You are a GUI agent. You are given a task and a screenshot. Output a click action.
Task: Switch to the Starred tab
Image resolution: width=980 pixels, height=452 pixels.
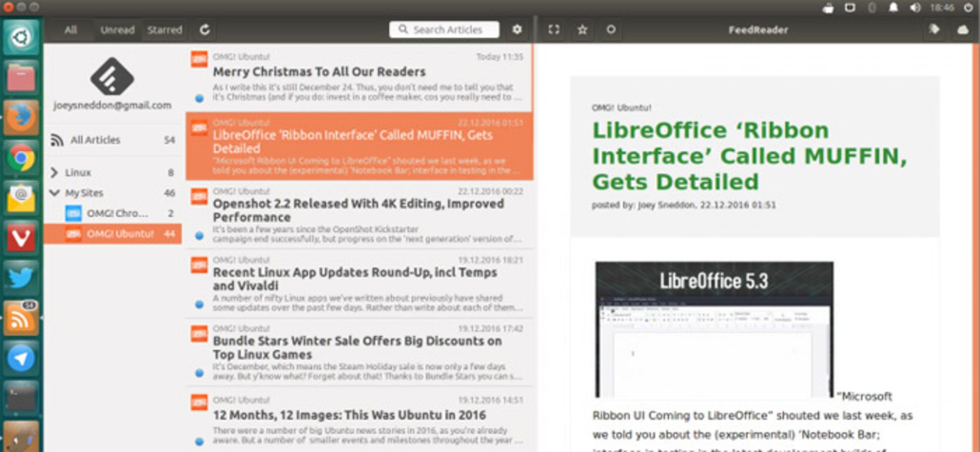164,30
